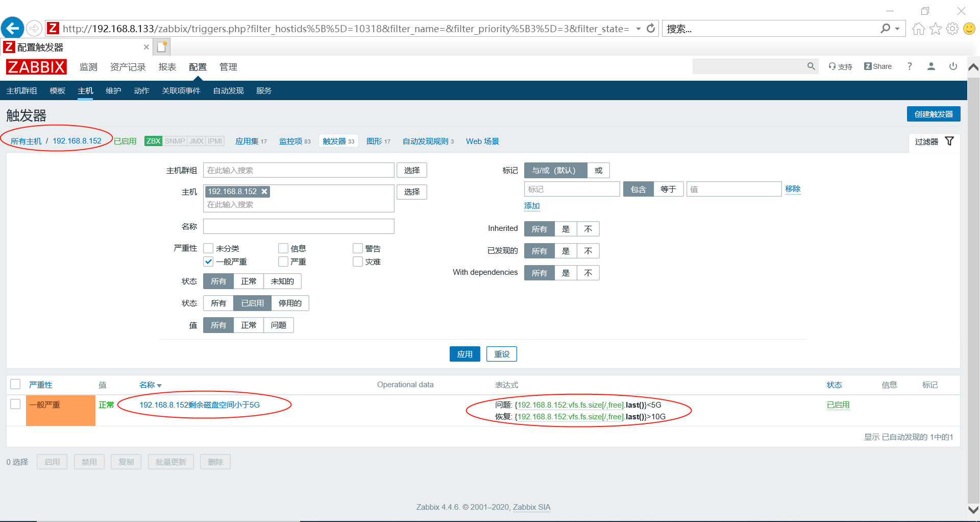Check the 严重 severity checkbox
The image size is (980, 522).
[x=283, y=262]
